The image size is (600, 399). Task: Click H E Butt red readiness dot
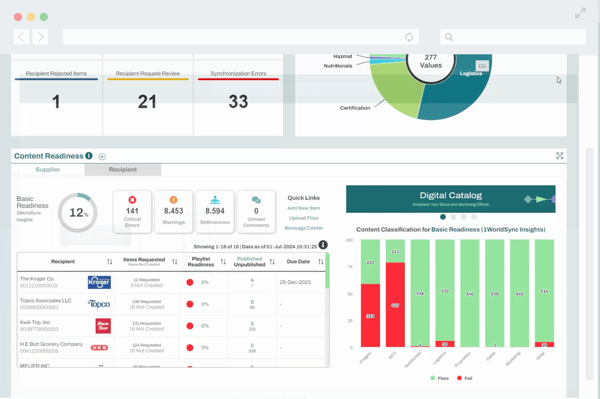click(x=190, y=348)
